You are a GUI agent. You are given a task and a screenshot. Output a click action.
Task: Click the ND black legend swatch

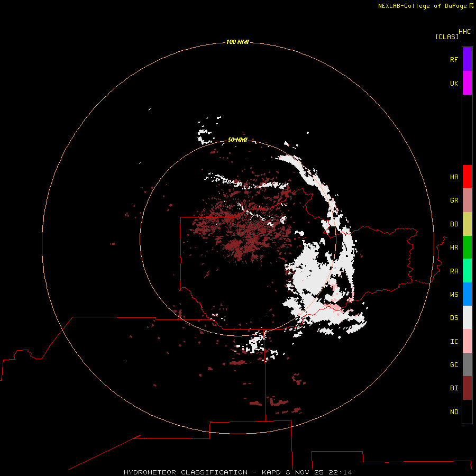tap(467, 411)
